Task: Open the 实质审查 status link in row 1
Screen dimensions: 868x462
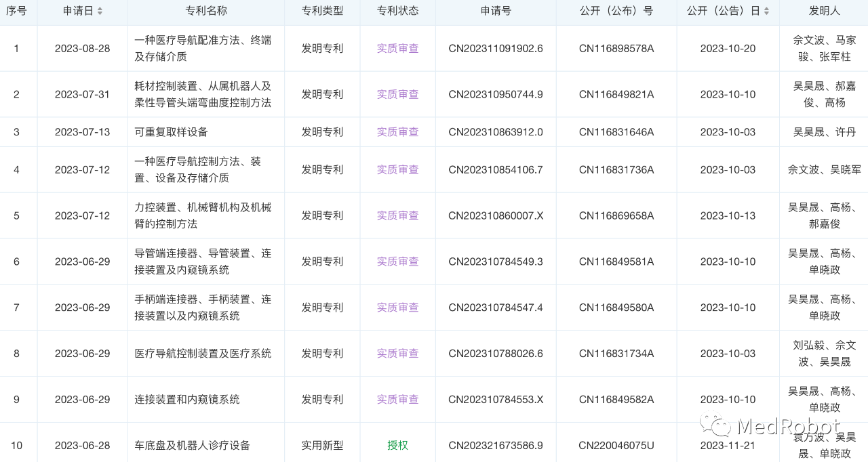Action: click(x=397, y=48)
